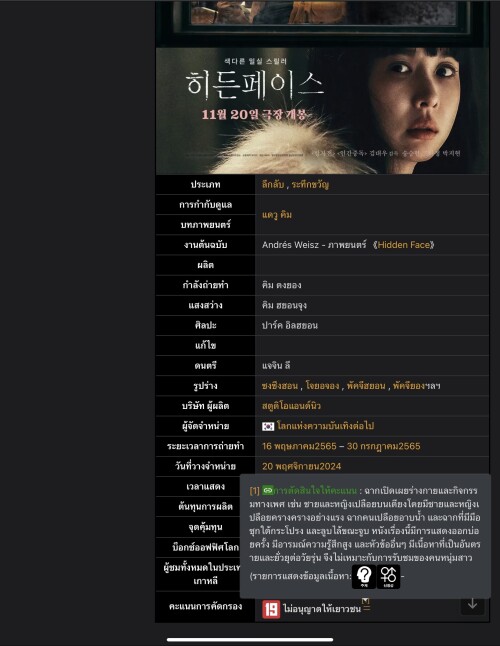Open distributor link โลกแห่งความบันเทิงต่อไป
The image size is (500, 646).
(x=325, y=426)
